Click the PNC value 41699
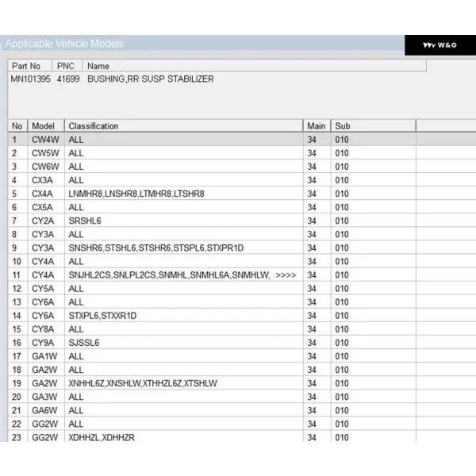Viewport: 476px width, 476px height. (67, 79)
